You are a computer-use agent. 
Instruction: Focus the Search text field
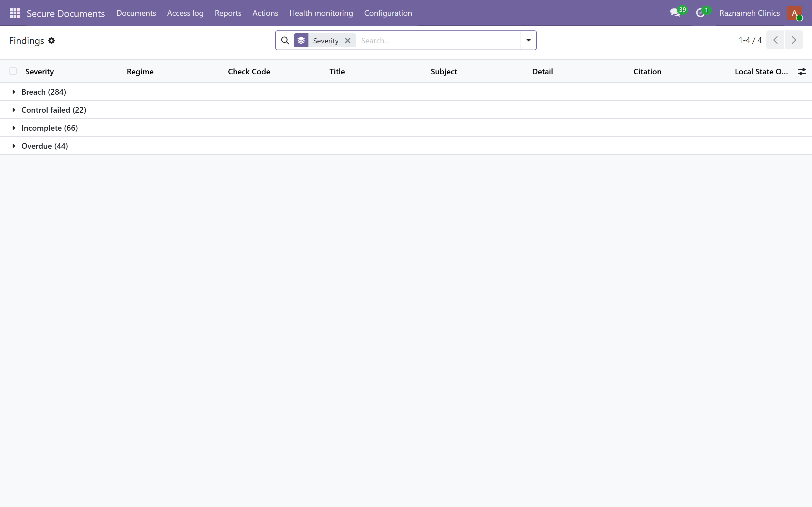pos(438,41)
